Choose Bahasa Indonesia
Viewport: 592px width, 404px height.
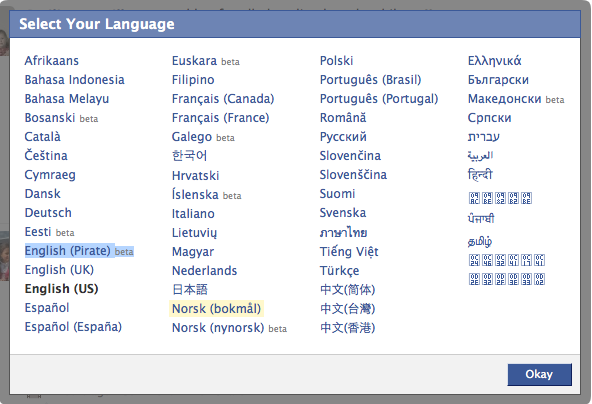point(74,79)
